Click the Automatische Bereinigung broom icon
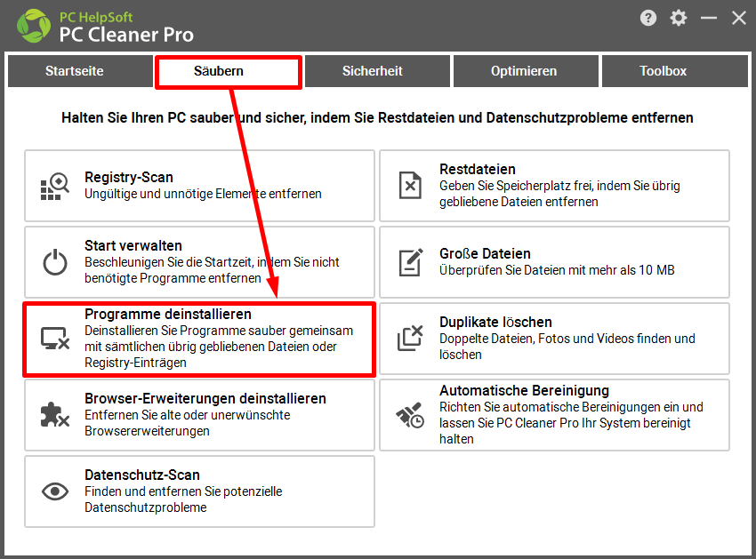Screen dimensions: 756x559 410,415
